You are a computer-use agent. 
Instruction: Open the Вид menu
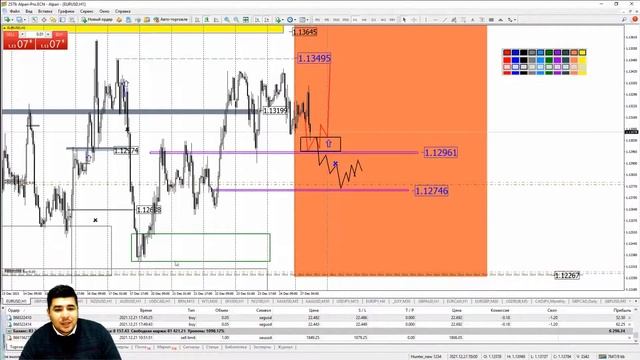29,11
